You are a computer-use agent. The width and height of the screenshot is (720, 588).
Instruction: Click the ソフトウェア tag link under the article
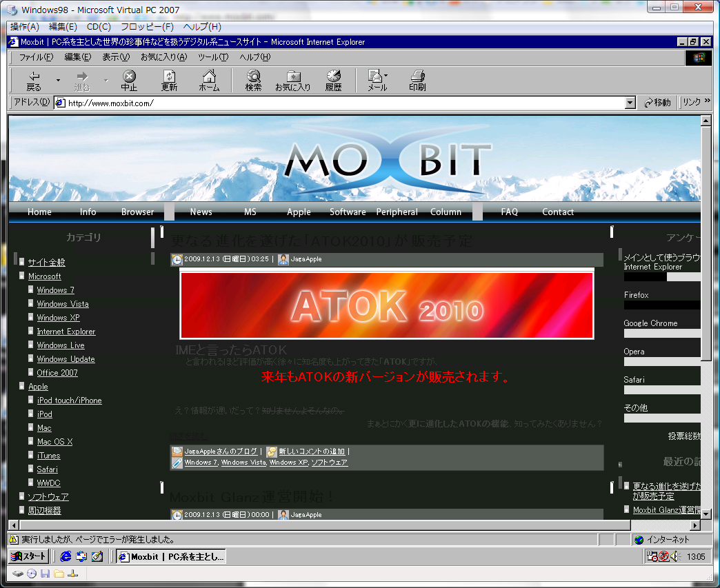click(329, 463)
